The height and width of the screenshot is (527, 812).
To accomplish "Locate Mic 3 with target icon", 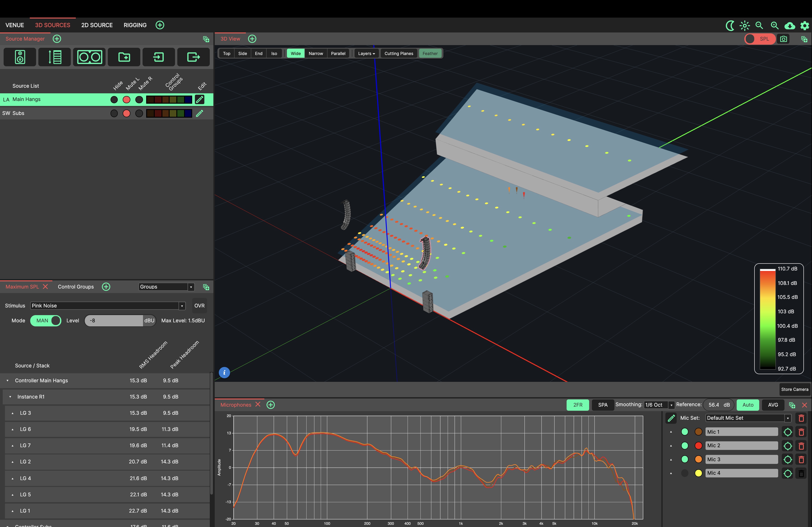I will click(787, 460).
